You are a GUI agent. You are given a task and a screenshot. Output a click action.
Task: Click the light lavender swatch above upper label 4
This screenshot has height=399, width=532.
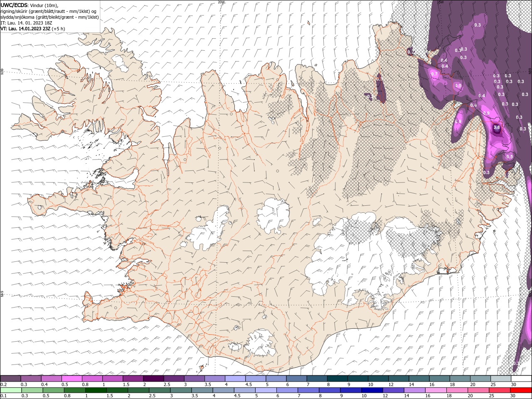[x=235, y=379]
